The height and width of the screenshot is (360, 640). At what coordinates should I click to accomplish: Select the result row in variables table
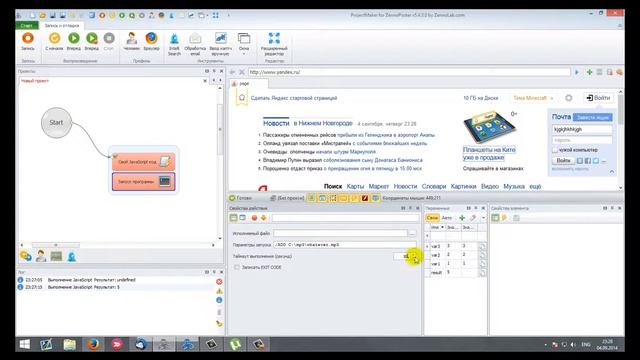click(x=456, y=272)
